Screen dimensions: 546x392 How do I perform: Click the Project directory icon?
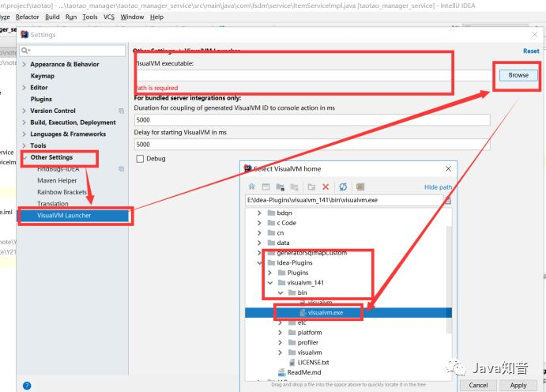tap(280, 187)
